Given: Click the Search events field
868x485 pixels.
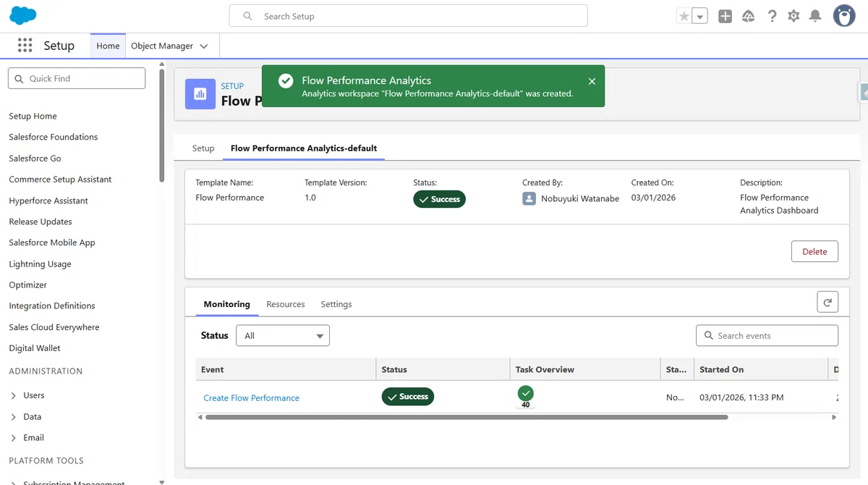Looking at the screenshot, I should (767, 336).
